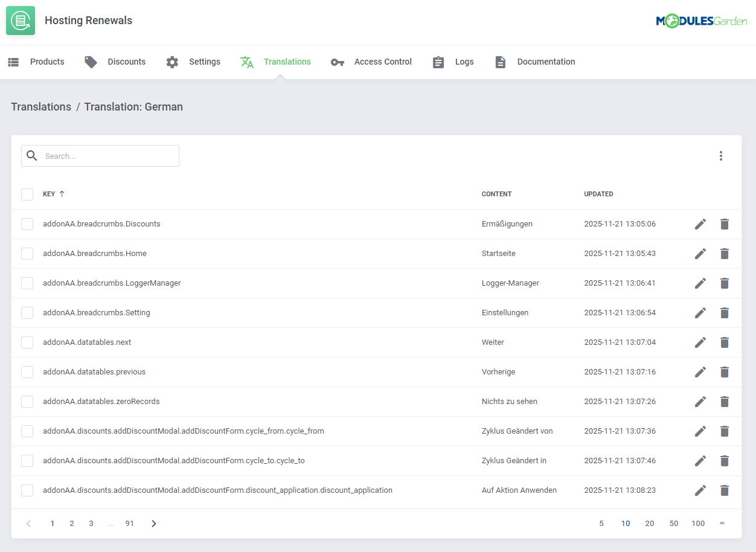
Task: Click pencil icon for 'Auf Aktion Anwenden' row
Action: 700,490
